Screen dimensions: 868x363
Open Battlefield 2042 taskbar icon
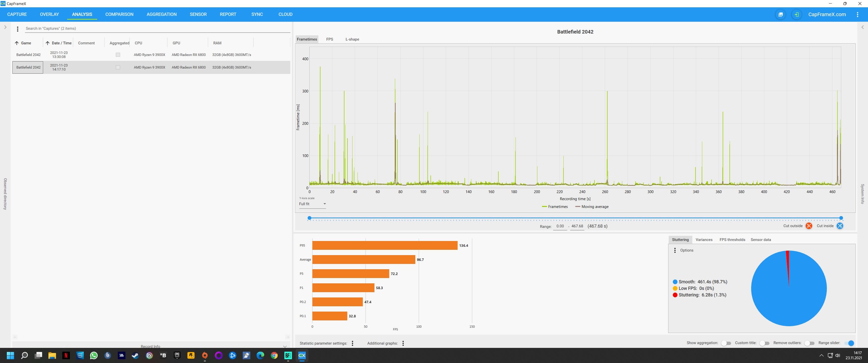[x=288, y=355]
